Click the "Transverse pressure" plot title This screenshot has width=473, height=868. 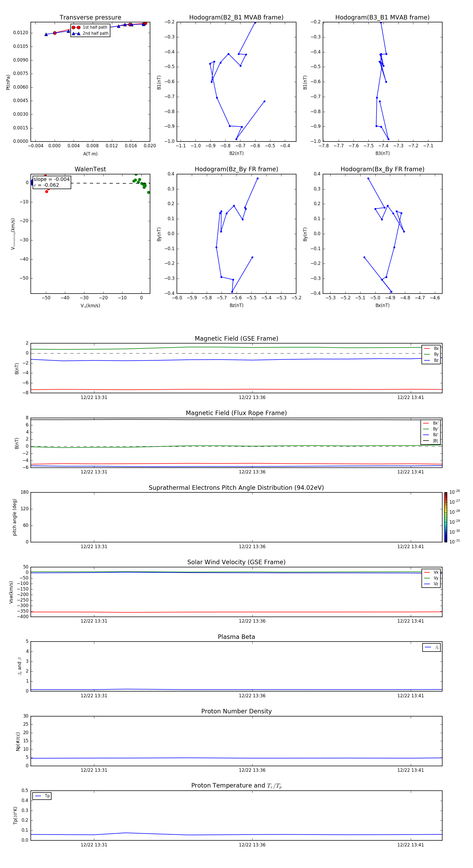coord(90,18)
